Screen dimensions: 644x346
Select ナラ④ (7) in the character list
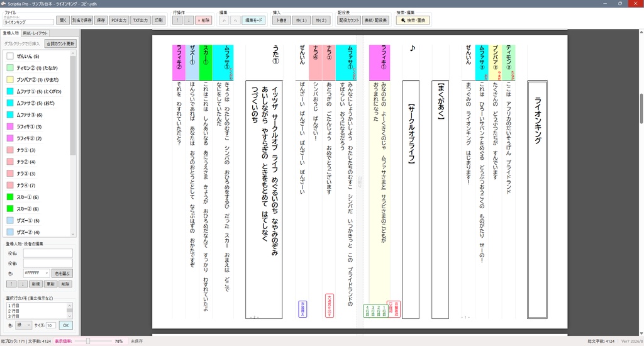(37, 186)
